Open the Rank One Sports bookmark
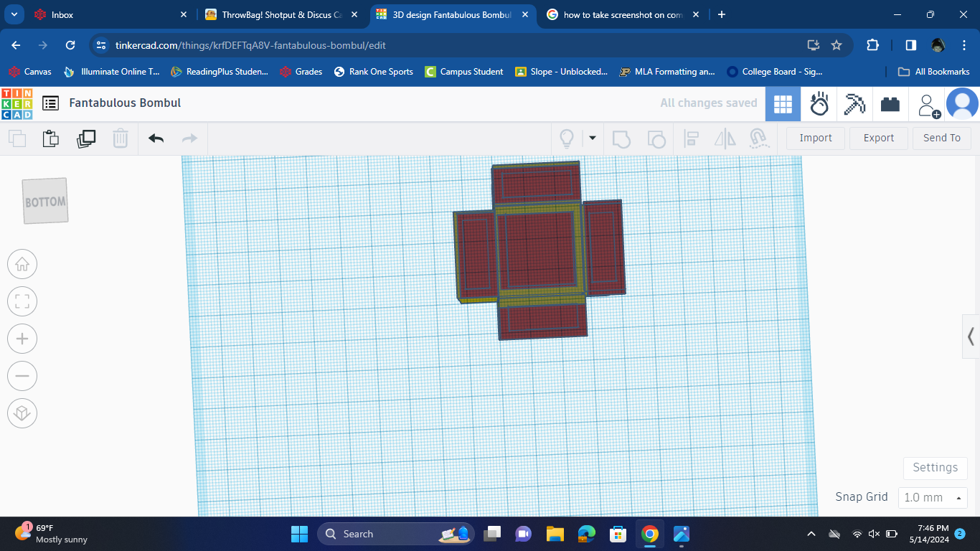The width and height of the screenshot is (980, 551). point(373,72)
